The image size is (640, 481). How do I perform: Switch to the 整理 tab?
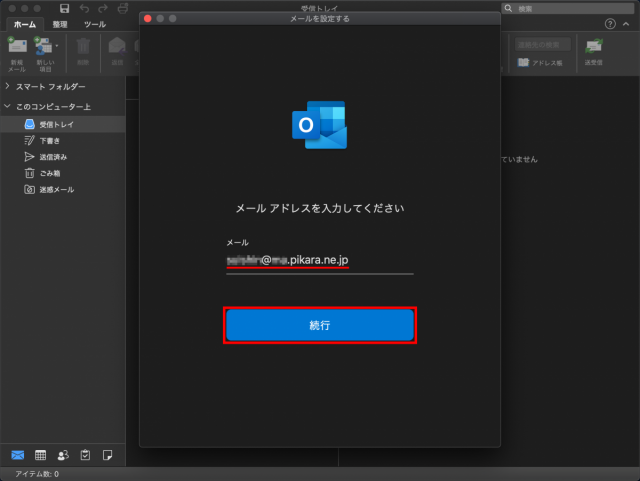(x=59, y=23)
